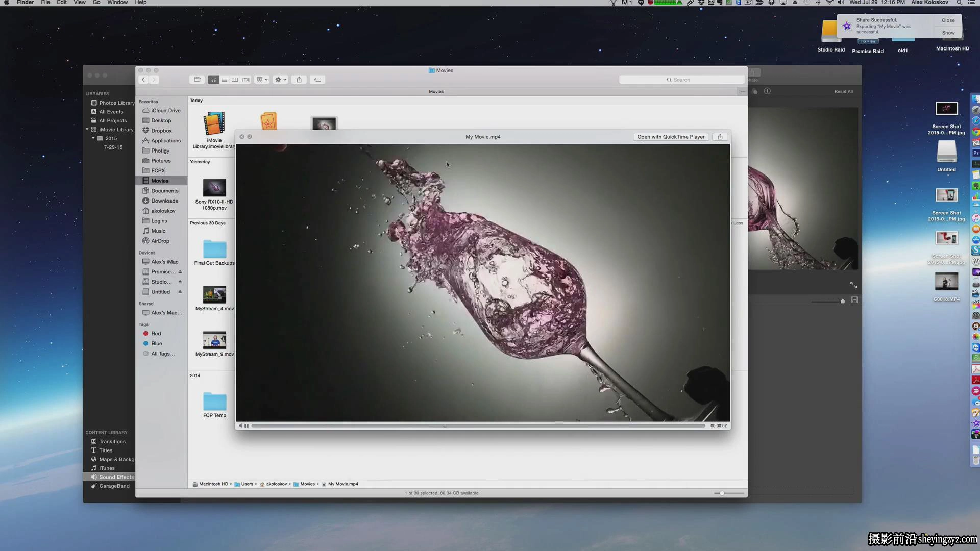The image size is (980, 551).
Task: Select Music in the Finder sidebar
Action: point(161,231)
